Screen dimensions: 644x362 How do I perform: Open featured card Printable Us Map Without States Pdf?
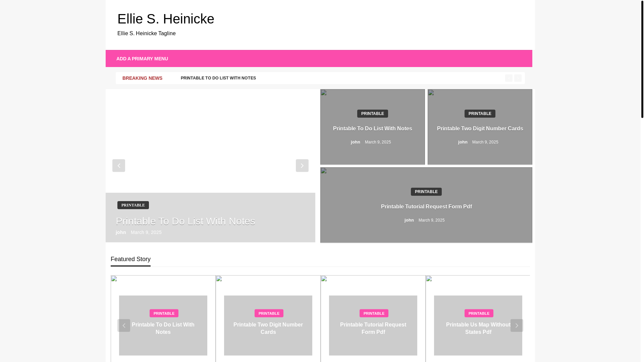[478, 328]
